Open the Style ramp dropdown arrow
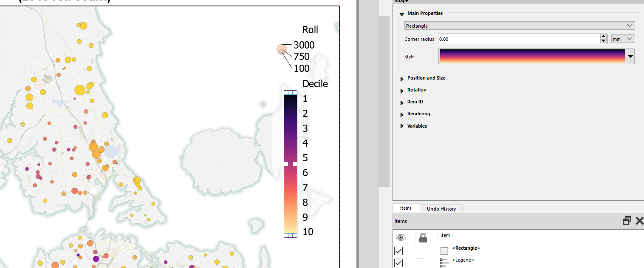This screenshot has width=644, height=268. click(x=630, y=56)
